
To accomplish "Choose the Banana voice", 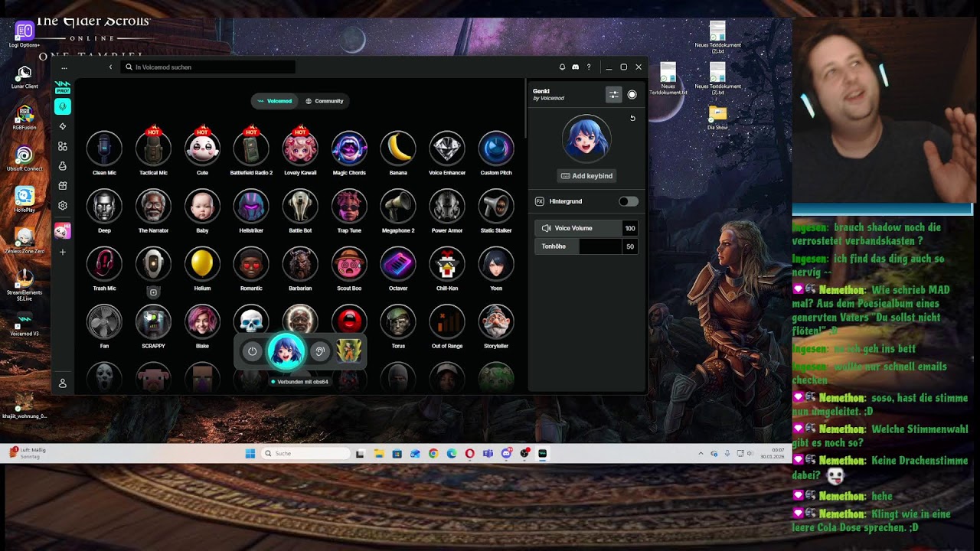I will click(398, 148).
